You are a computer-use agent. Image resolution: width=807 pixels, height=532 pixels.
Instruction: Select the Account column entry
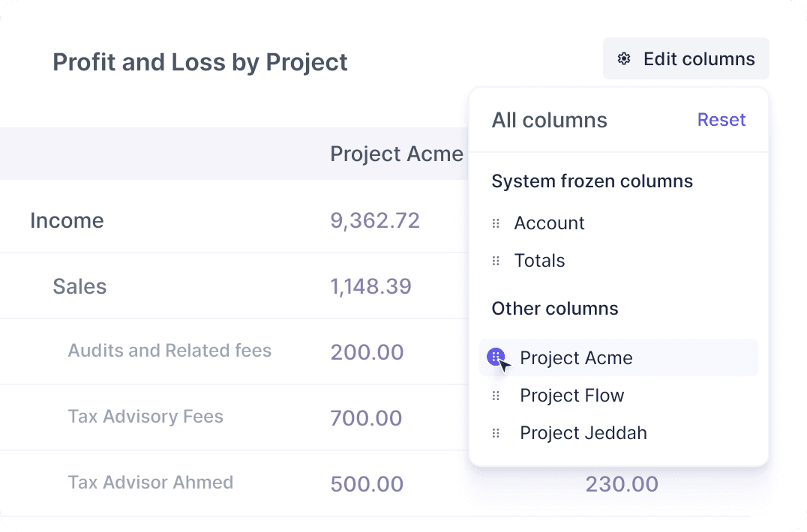click(x=549, y=223)
